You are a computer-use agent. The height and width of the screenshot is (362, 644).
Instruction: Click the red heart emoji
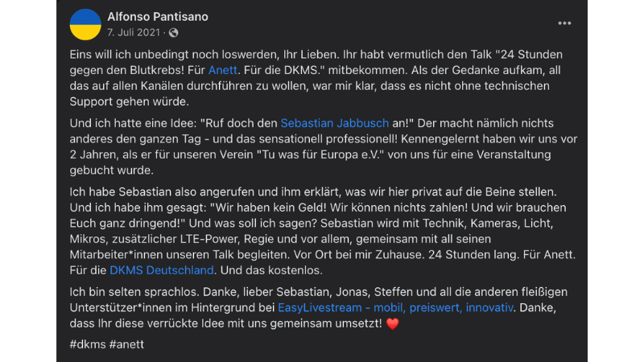tap(393, 323)
